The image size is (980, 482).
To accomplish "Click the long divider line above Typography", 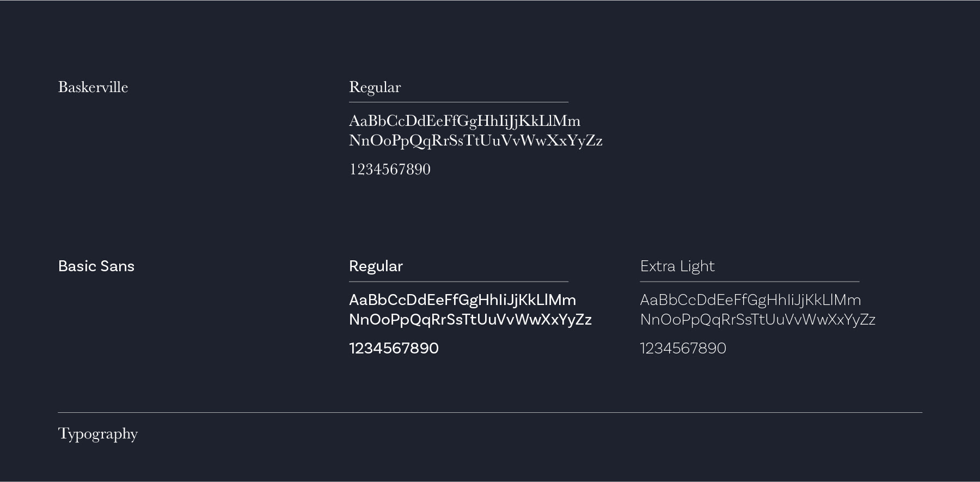I will (x=490, y=412).
